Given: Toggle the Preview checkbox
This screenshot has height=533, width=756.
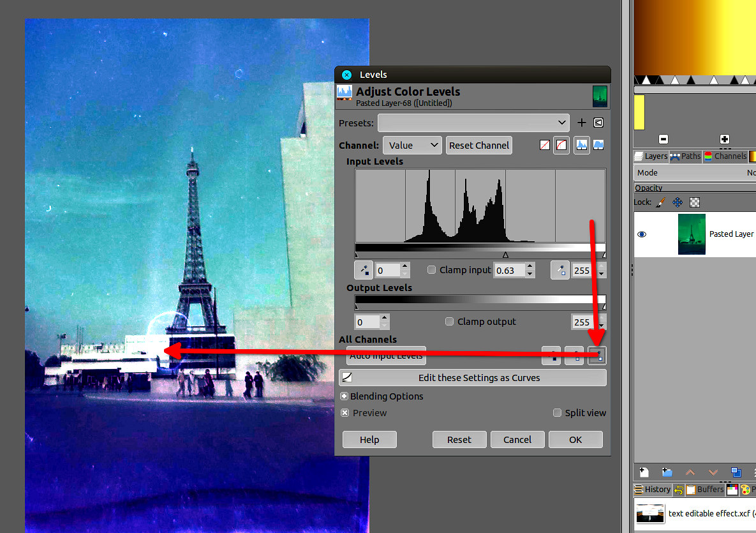Looking at the screenshot, I should pyautogui.click(x=345, y=413).
